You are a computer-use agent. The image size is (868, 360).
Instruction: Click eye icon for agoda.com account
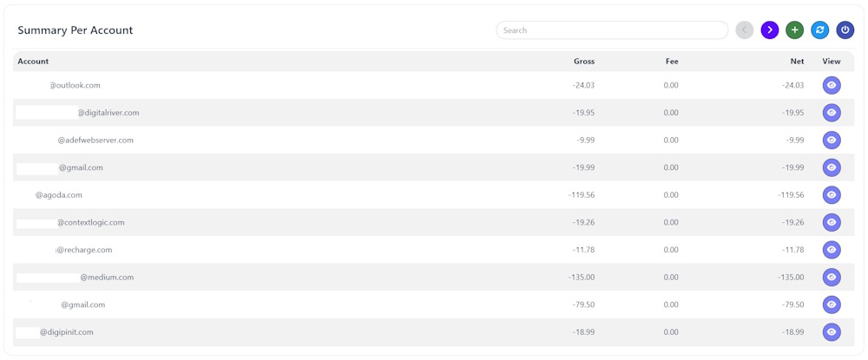click(832, 195)
